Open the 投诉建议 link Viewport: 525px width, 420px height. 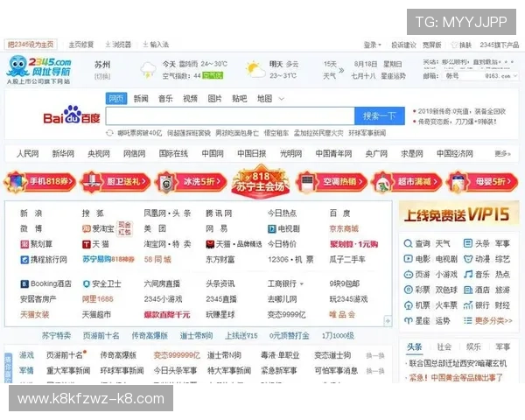point(403,45)
